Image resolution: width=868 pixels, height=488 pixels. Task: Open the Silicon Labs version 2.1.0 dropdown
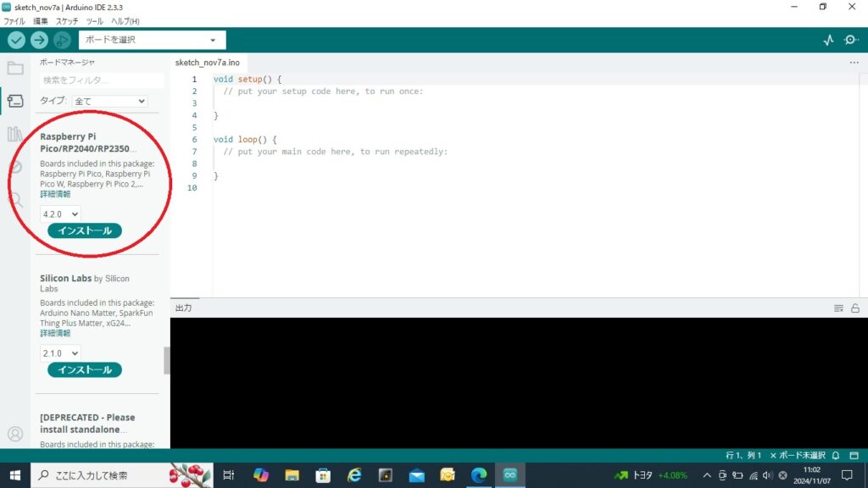[x=60, y=353]
